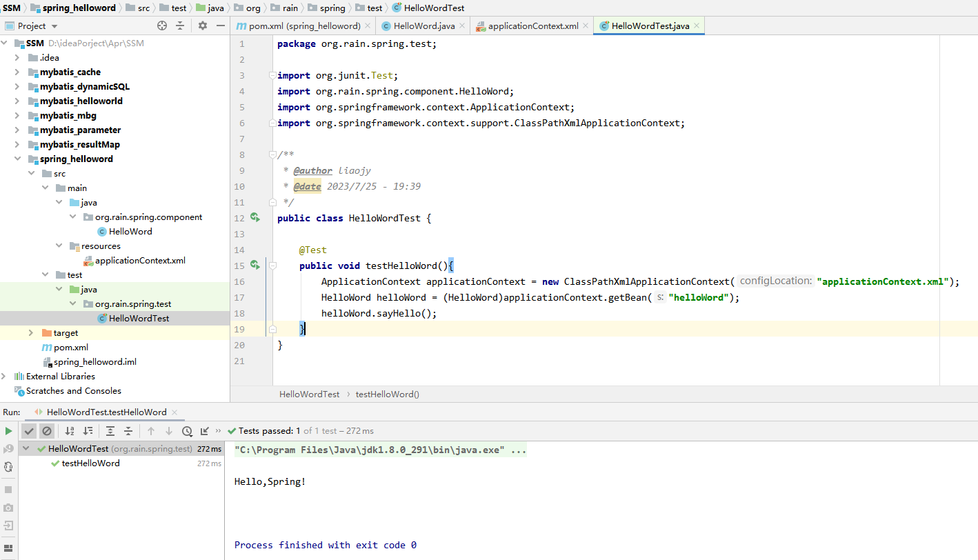Viewport: 978px width, 560px height.
Task: Expand the target folder
Action: point(31,332)
